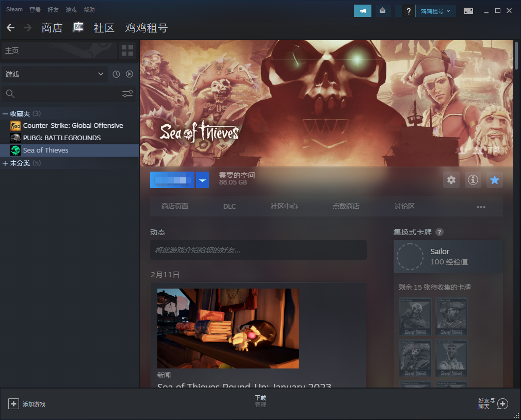Open install options dropdown arrow
The height and width of the screenshot is (420, 521).
tap(202, 180)
